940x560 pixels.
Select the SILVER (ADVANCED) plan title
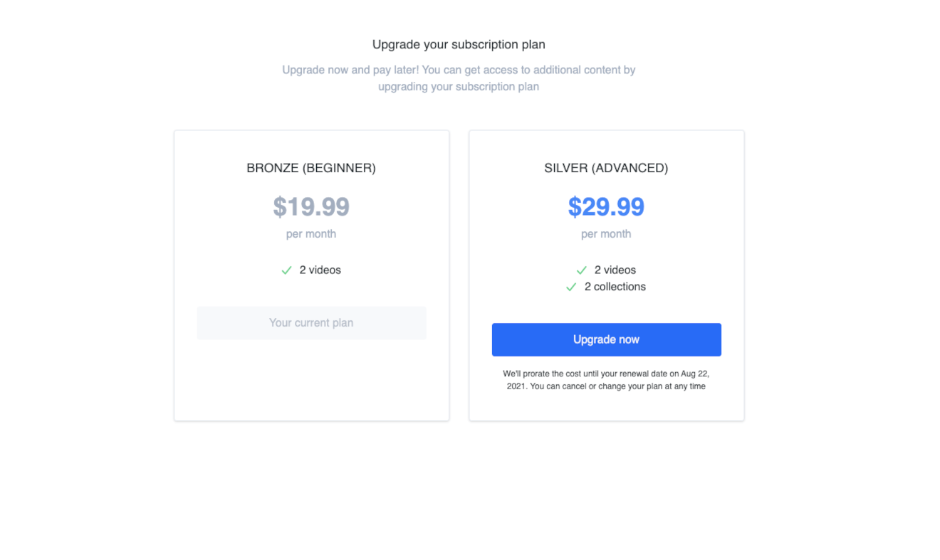point(606,169)
